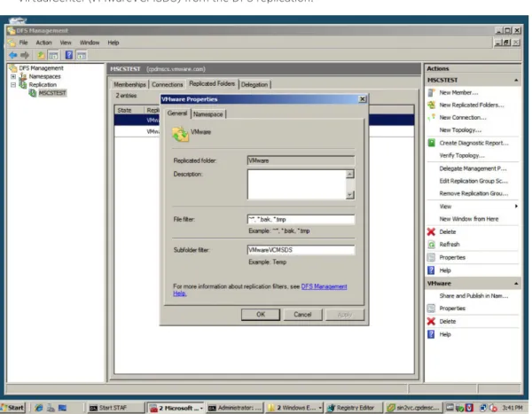Screen dimensions: 532x414
Task: Open the Action menu
Action: 43,43
